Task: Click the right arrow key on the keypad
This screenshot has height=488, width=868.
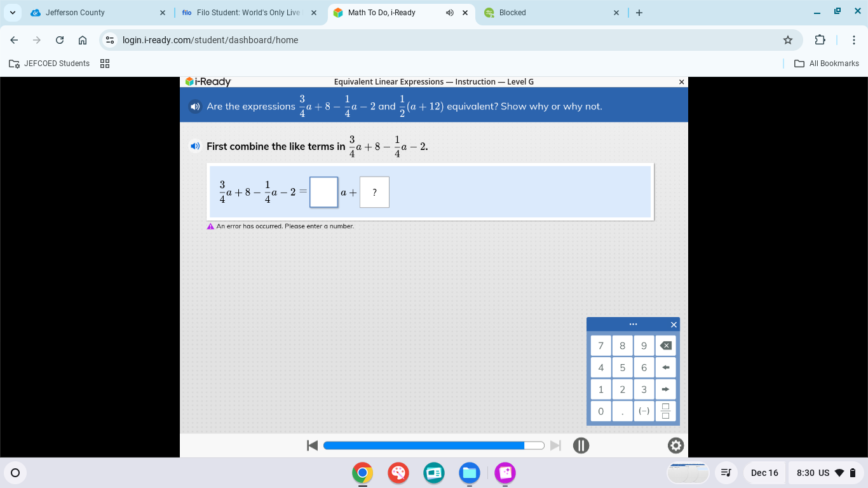Action: pyautogui.click(x=665, y=389)
